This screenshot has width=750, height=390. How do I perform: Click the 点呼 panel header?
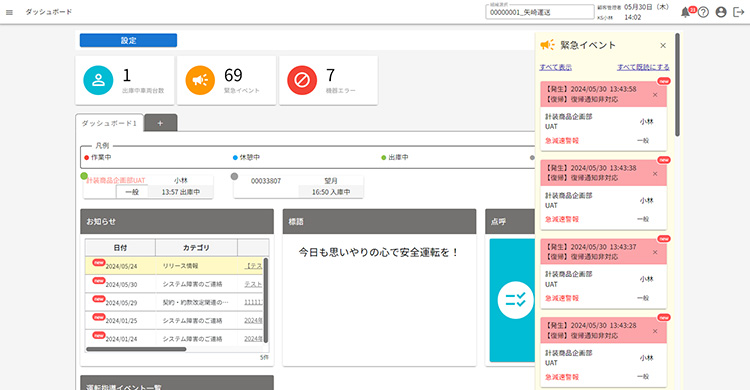coord(510,222)
